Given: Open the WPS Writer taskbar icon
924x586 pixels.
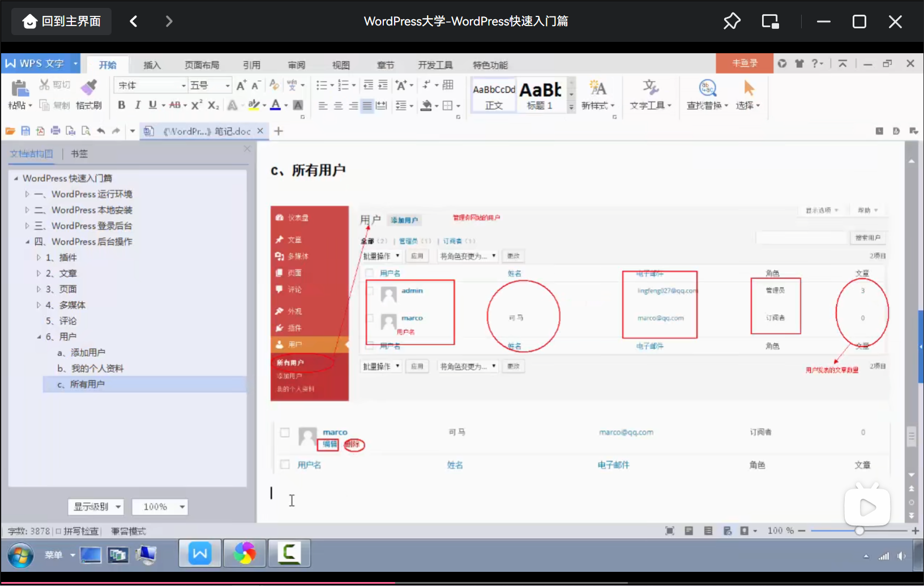Looking at the screenshot, I should click(x=200, y=553).
